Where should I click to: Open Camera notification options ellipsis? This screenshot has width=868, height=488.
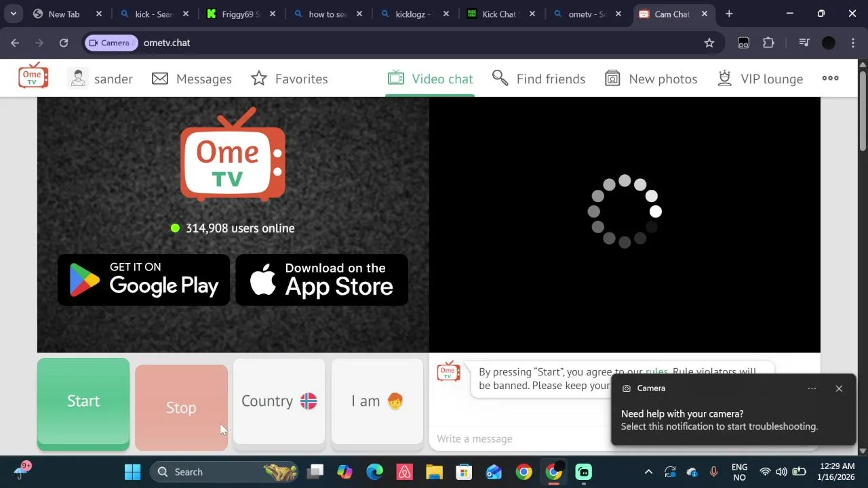tap(812, 388)
